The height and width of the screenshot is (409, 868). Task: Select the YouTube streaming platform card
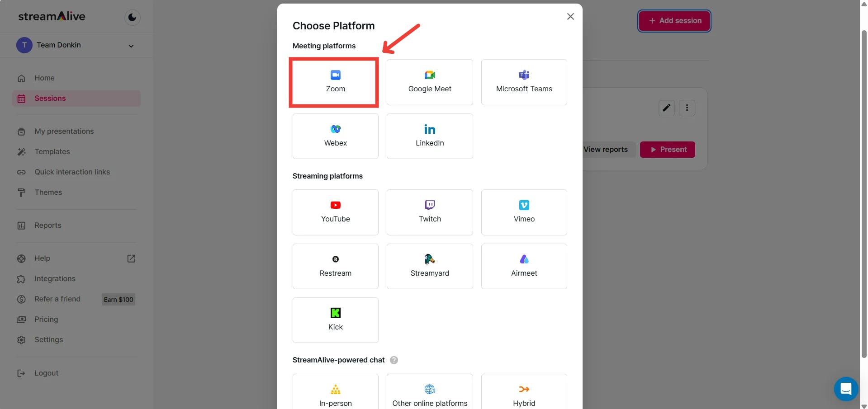click(335, 212)
